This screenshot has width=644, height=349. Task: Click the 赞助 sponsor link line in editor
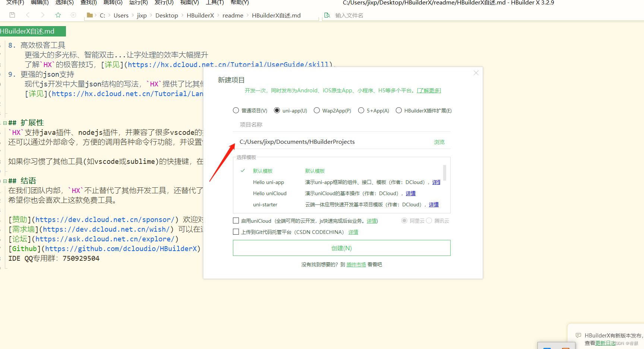[105, 220]
